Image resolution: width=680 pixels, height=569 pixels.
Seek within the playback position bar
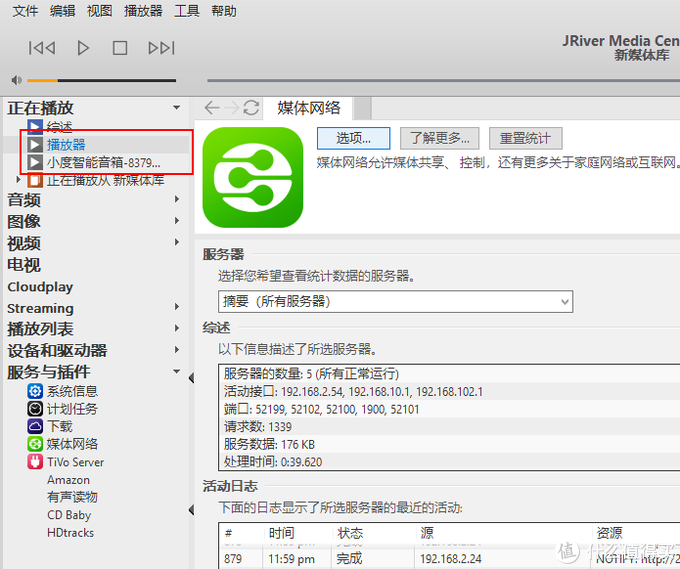click(443, 80)
